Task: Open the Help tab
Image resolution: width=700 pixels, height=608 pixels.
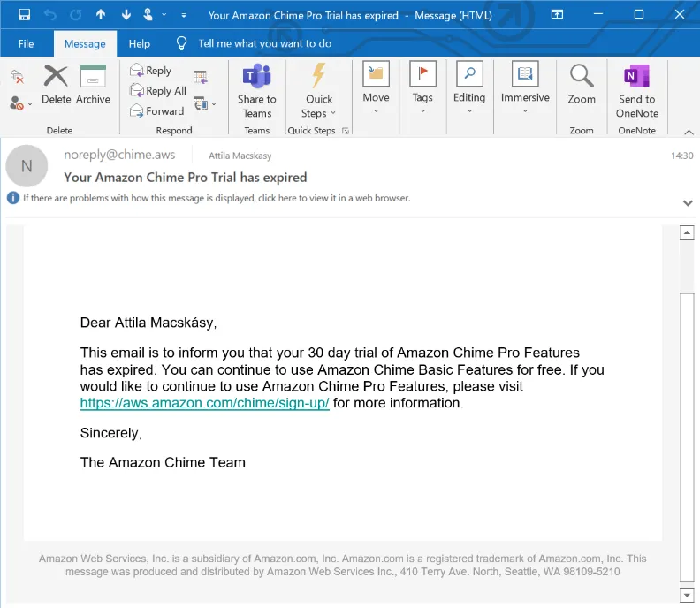Action: click(x=140, y=44)
